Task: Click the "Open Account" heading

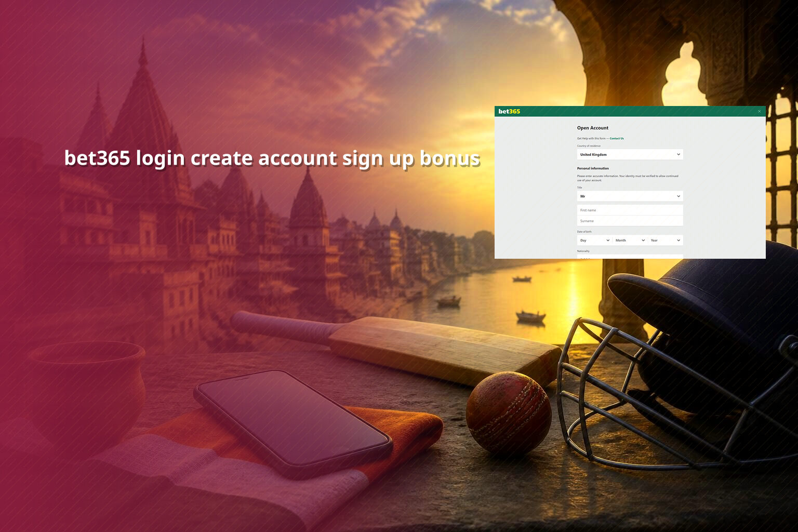Action: 593,128
